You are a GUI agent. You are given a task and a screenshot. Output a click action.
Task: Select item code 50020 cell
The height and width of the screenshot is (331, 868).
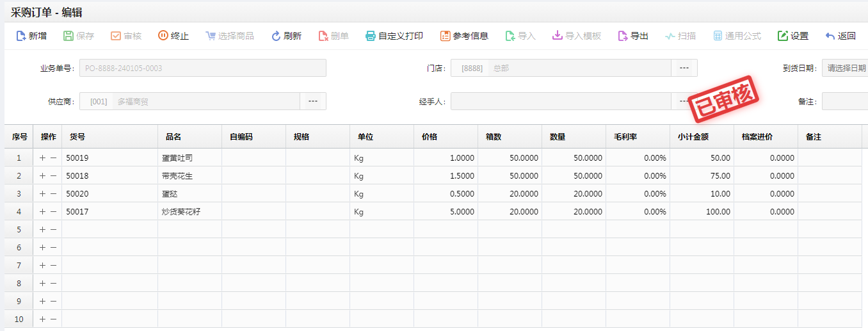[109, 193]
